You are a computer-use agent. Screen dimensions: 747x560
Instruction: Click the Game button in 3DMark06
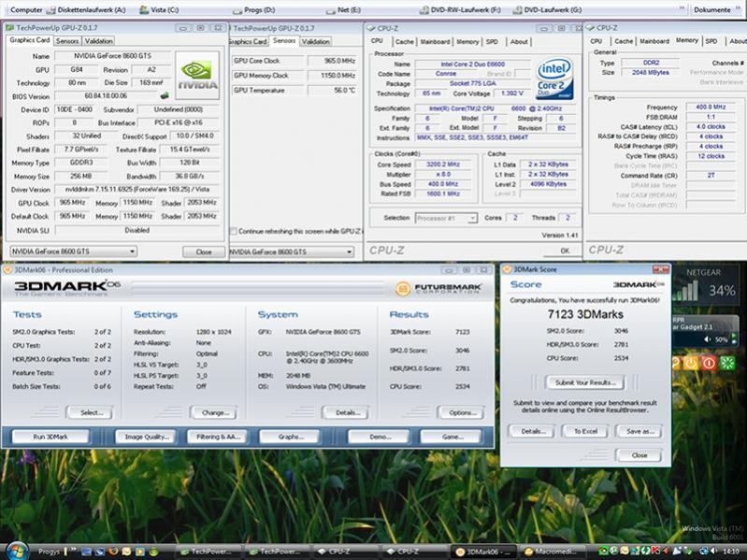[x=452, y=437]
